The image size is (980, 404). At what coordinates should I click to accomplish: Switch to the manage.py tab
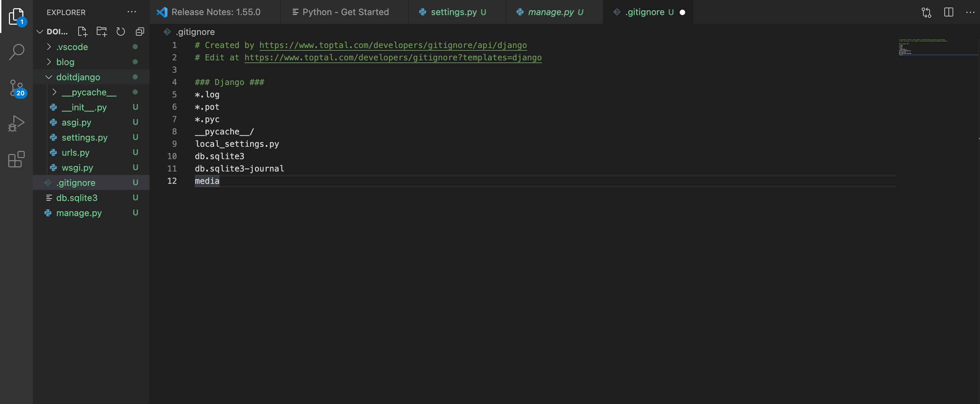coord(550,12)
